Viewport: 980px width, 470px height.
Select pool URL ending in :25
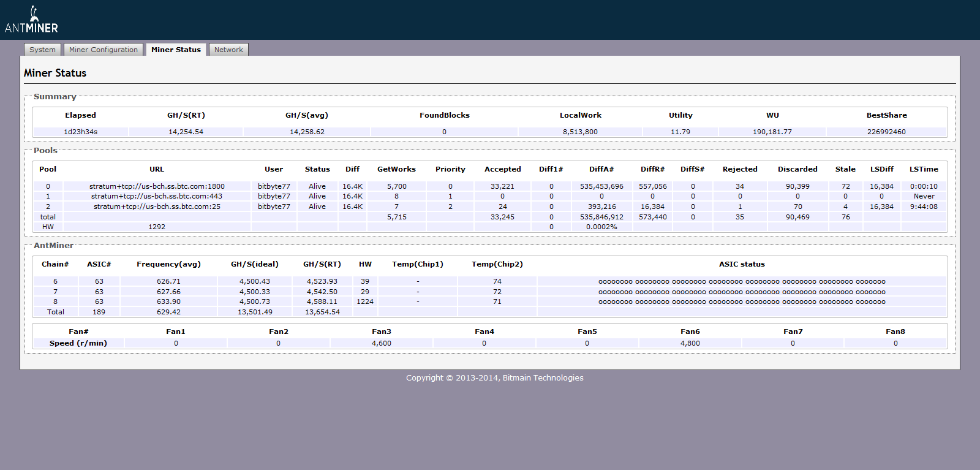pos(157,207)
